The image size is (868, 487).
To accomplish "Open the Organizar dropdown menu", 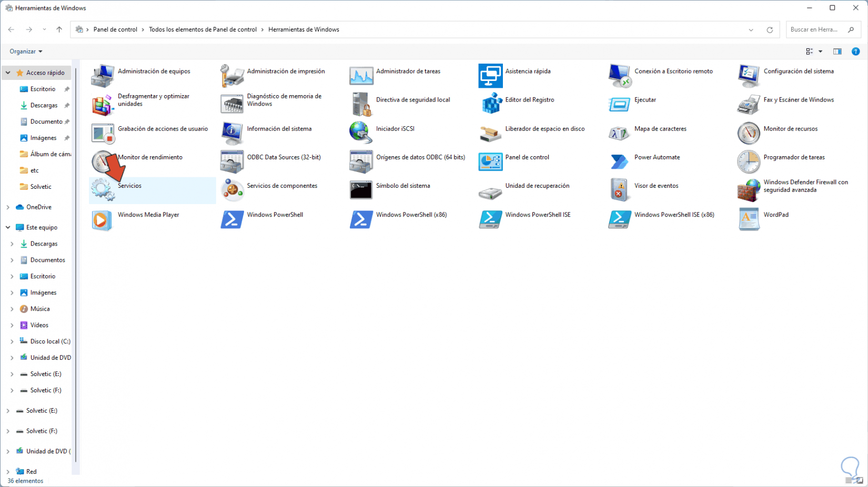I will pos(26,52).
